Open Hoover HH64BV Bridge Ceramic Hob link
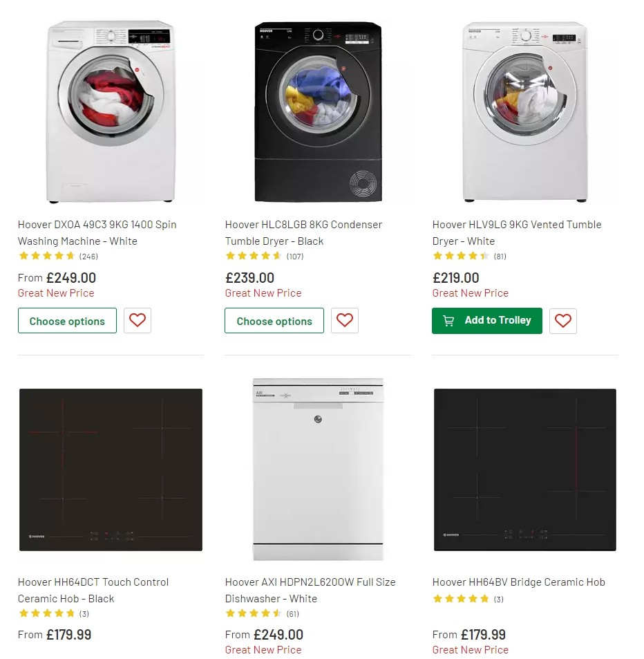This screenshot has height=659, width=644. (518, 582)
